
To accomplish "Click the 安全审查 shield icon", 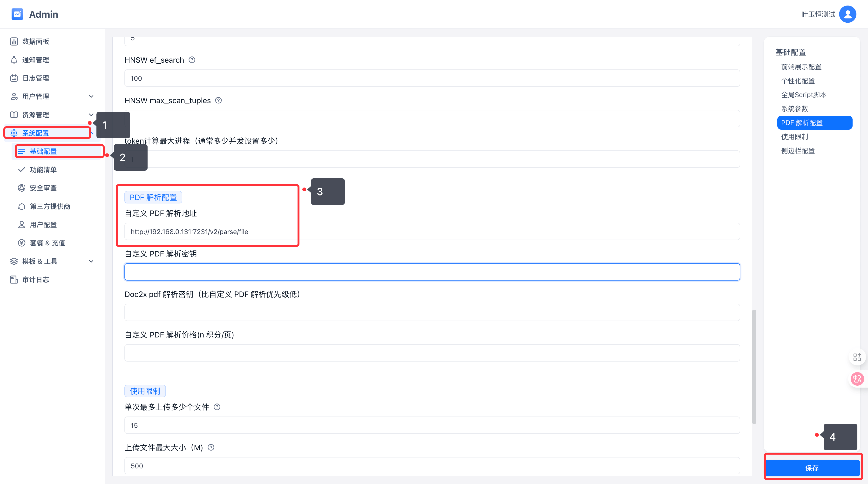I will click(21, 188).
